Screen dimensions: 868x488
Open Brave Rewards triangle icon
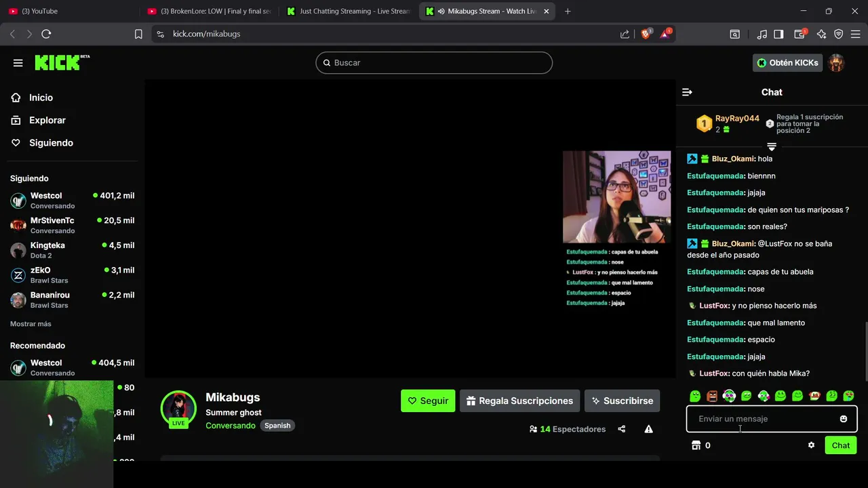pyautogui.click(x=666, y=34)
